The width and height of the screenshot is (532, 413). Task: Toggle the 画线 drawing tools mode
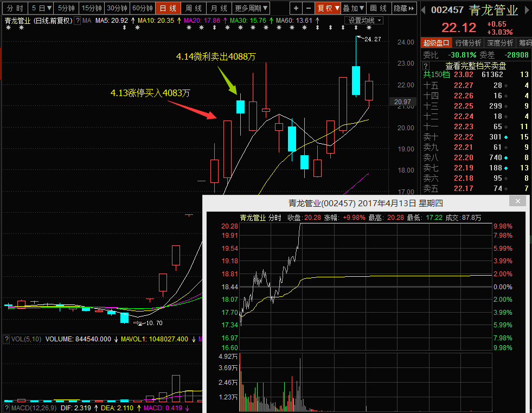[378, 8]
